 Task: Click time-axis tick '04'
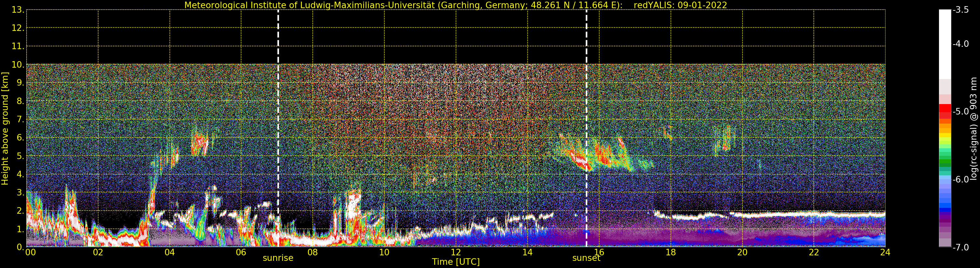170,252
